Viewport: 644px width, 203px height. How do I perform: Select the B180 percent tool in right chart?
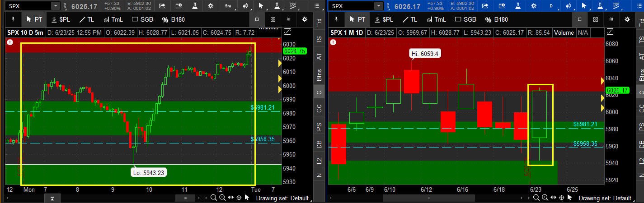coord(496,19)
